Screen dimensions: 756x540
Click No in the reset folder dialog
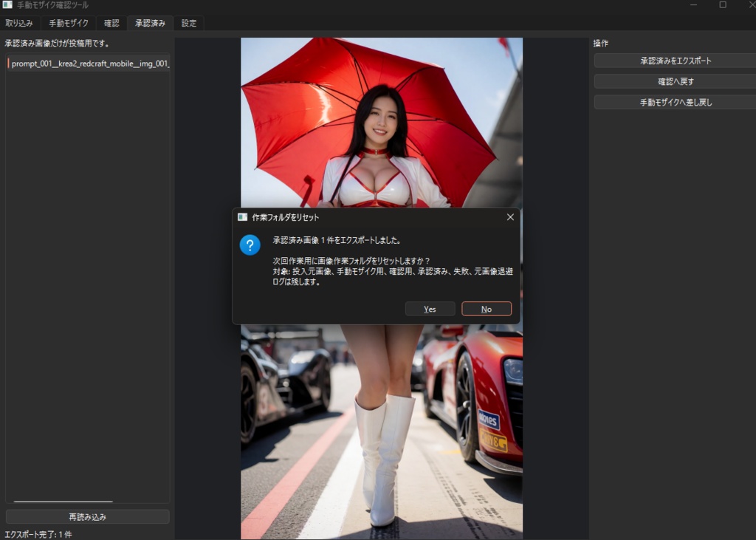(x=487, y=309)
